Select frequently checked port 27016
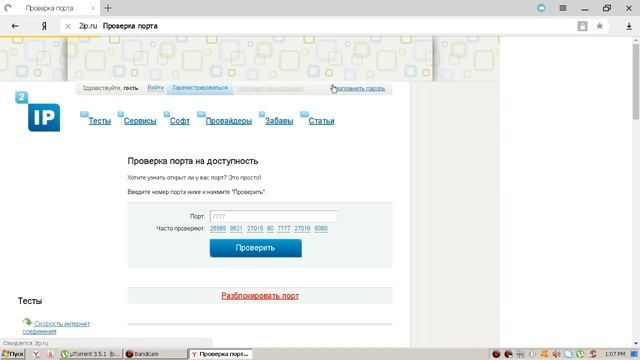This screenshot has width=640, height=360. pos(302,229)
